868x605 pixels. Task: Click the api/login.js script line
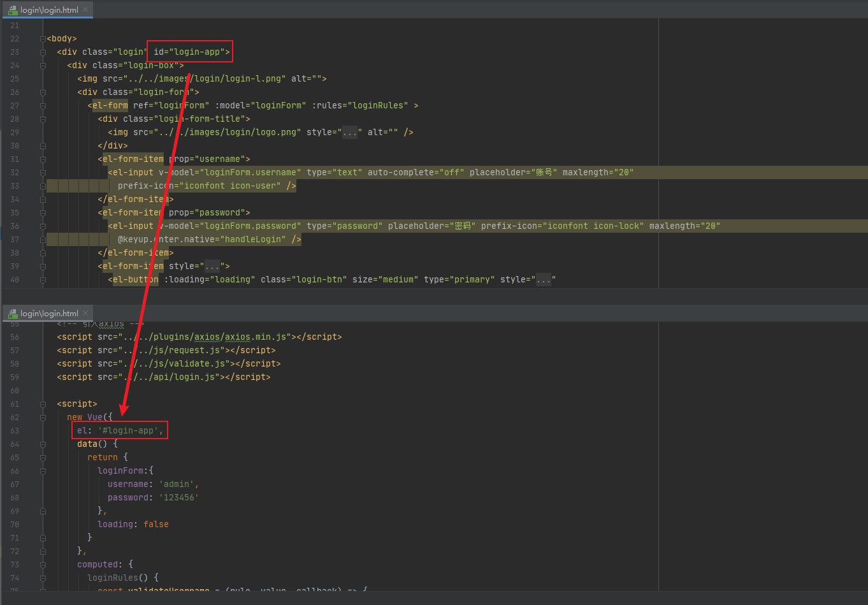point(164,377)
